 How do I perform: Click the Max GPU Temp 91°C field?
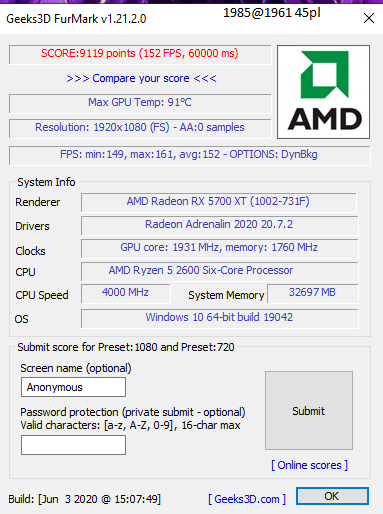(x=140, y=103)
